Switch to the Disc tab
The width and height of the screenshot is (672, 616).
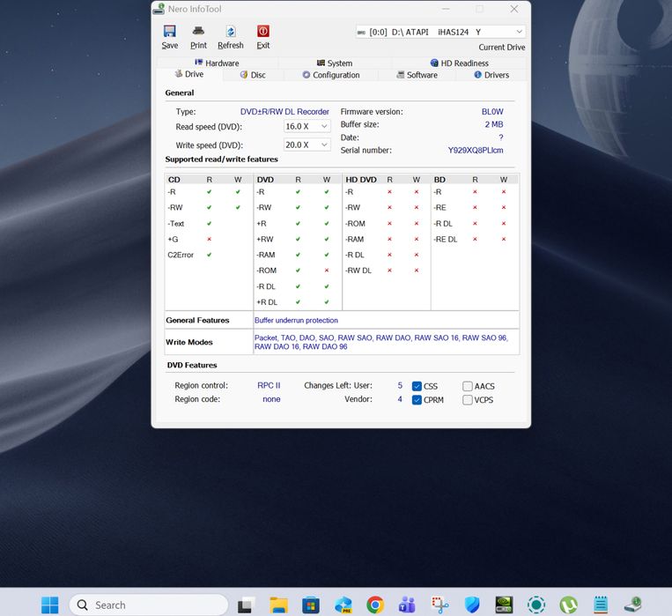tap(253, 75)
